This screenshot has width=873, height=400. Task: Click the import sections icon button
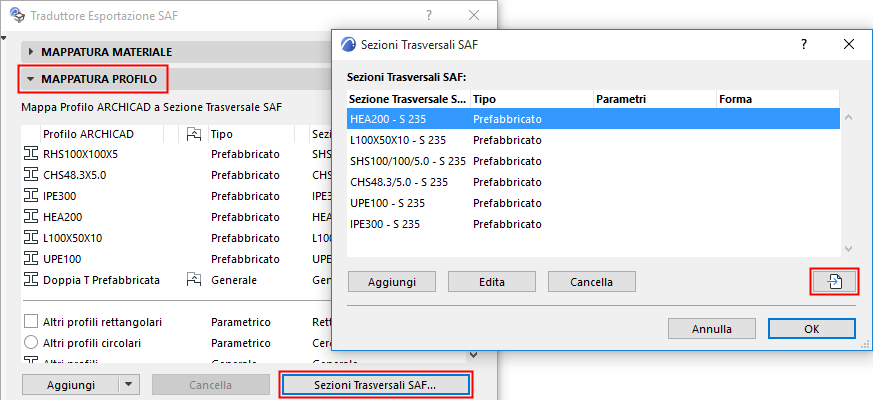833,282
